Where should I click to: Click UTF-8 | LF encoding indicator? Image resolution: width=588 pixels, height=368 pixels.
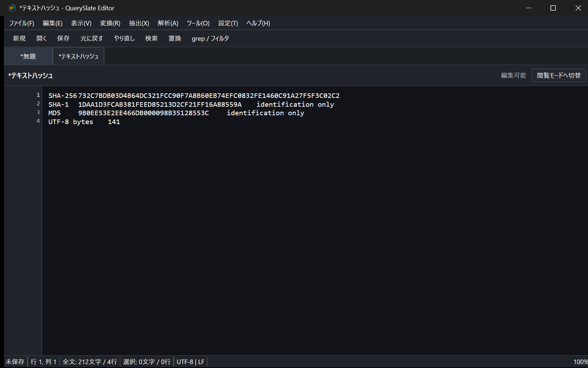pos(190,362)
